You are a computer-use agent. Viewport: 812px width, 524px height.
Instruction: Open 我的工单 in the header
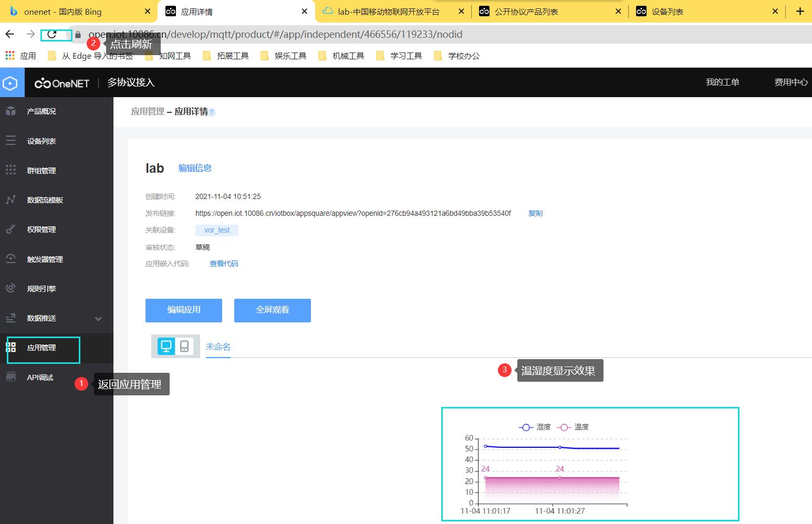[x=722, y=82]
